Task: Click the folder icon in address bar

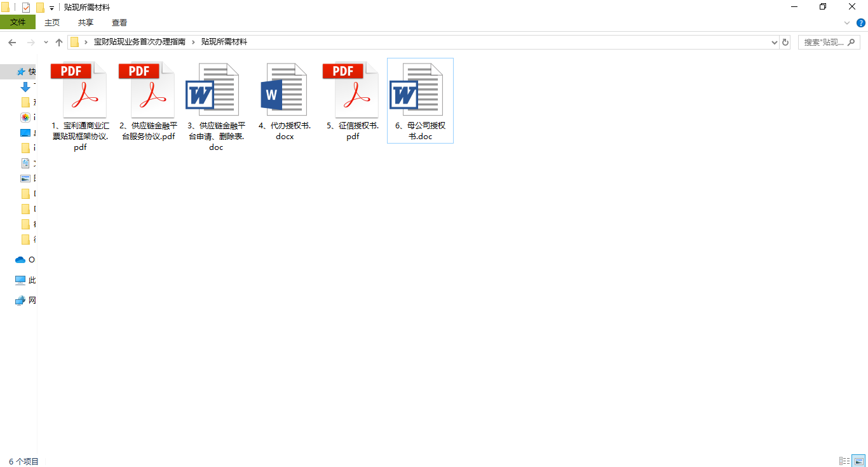Action: click(x=74, y=42)
